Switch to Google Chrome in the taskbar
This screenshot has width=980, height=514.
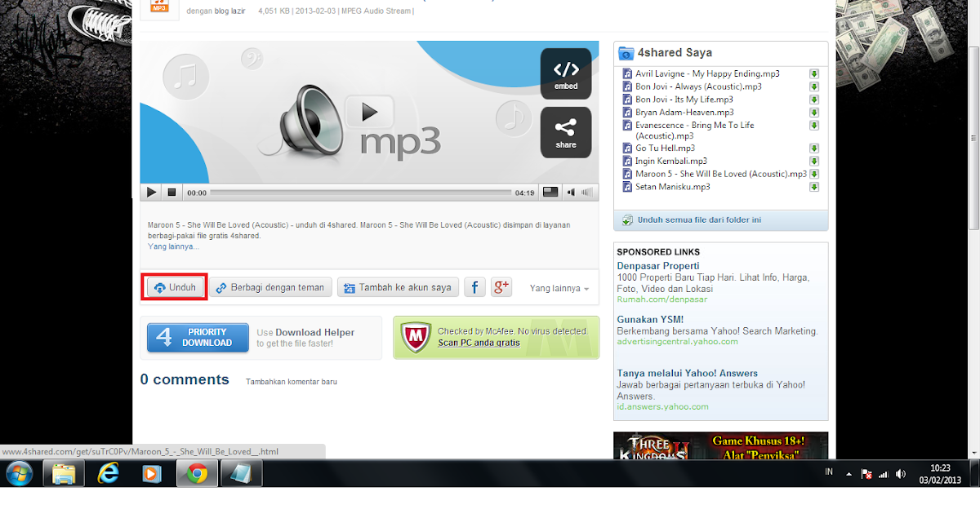[196, 473]
